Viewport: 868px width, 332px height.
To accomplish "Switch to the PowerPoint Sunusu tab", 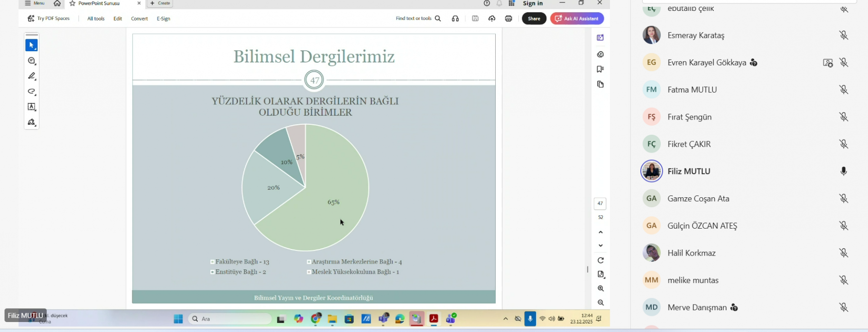I will 99,3.
